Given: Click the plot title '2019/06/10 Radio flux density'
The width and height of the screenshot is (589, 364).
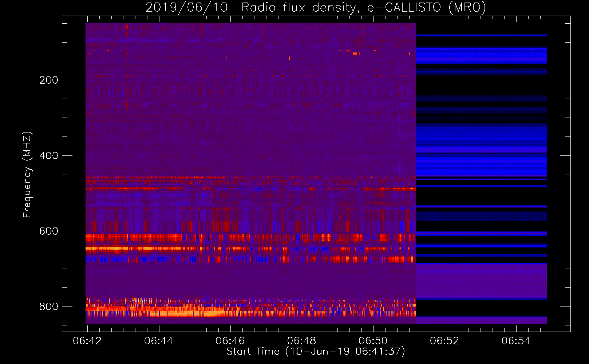Looking at the screenshot, I should 316,8.
